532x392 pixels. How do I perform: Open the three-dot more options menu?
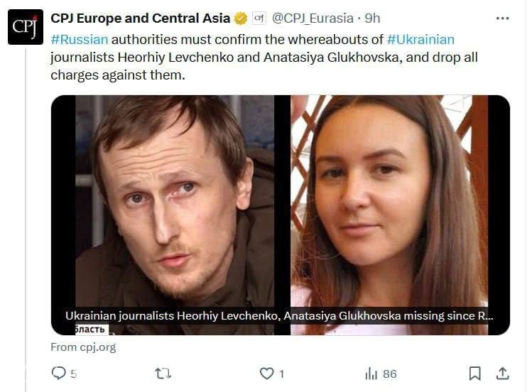point(502,18)
